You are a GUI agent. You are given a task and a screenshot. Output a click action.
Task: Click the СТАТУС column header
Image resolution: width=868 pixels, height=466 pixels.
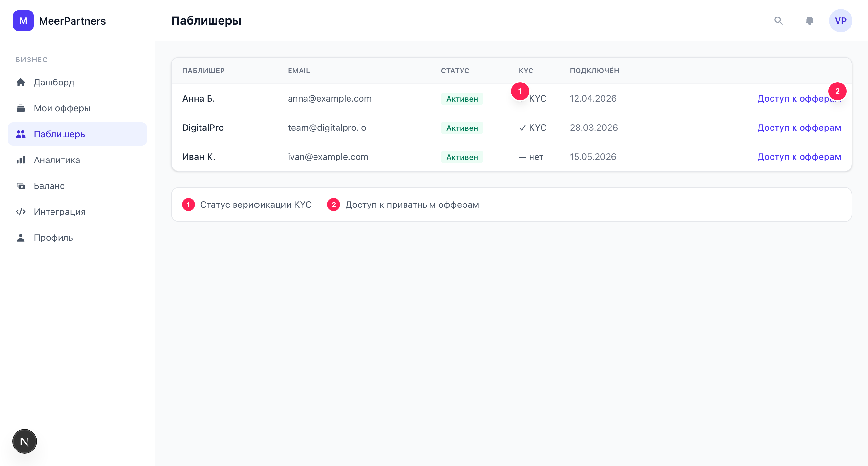tap(455, 71)
